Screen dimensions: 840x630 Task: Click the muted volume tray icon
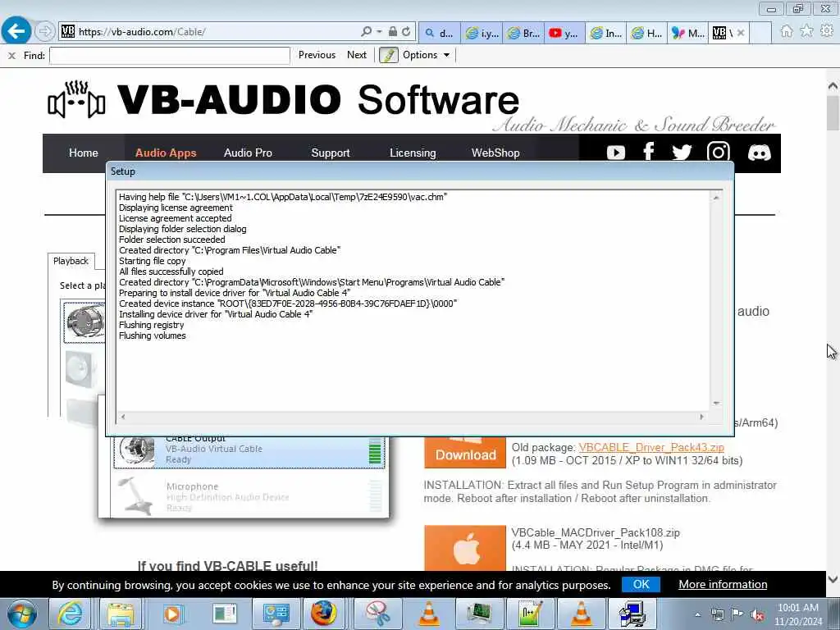click(x=756, y=615)
